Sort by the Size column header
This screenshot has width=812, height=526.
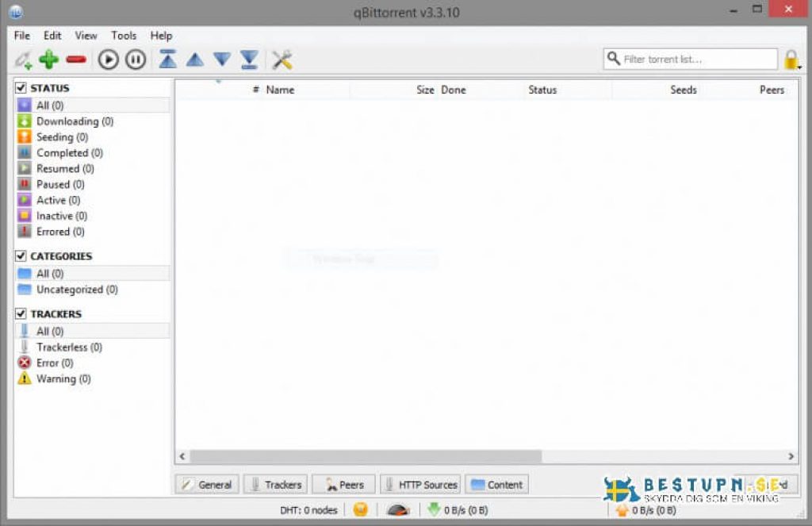click(x=393, y=90)
